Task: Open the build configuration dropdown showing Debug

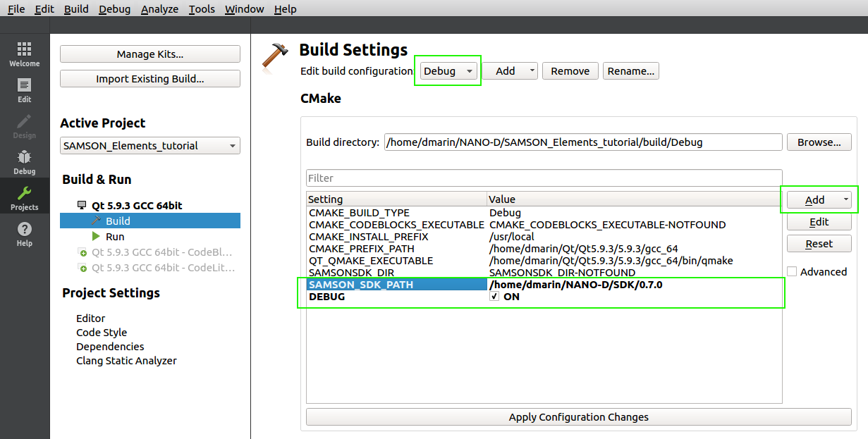Action: (448, 70)
